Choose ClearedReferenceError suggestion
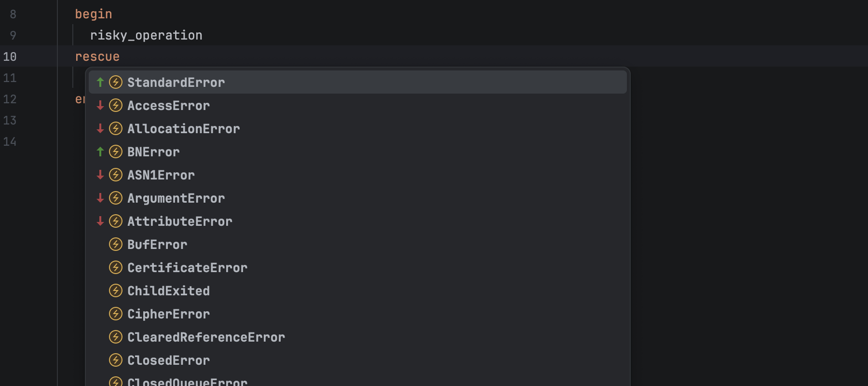 (x=206, y=337)
